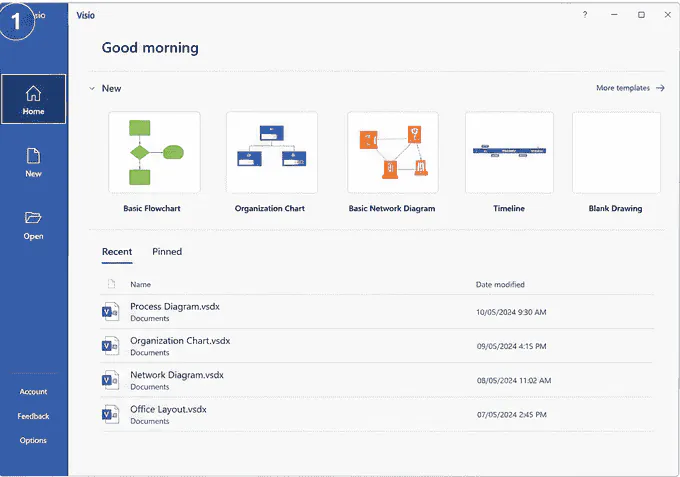This screenshot has height=477, width=680.
Task: Click date 08/05/2024 11:02 AM
Action: click(514, 381)
